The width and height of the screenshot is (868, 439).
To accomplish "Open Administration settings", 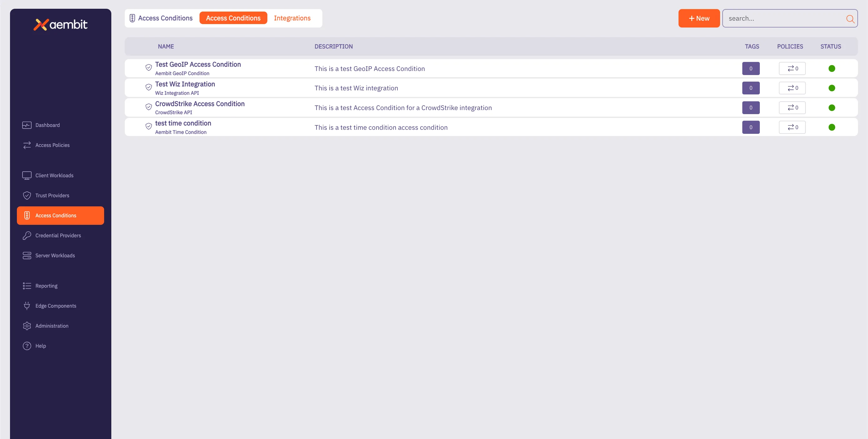I will point(52,325).
